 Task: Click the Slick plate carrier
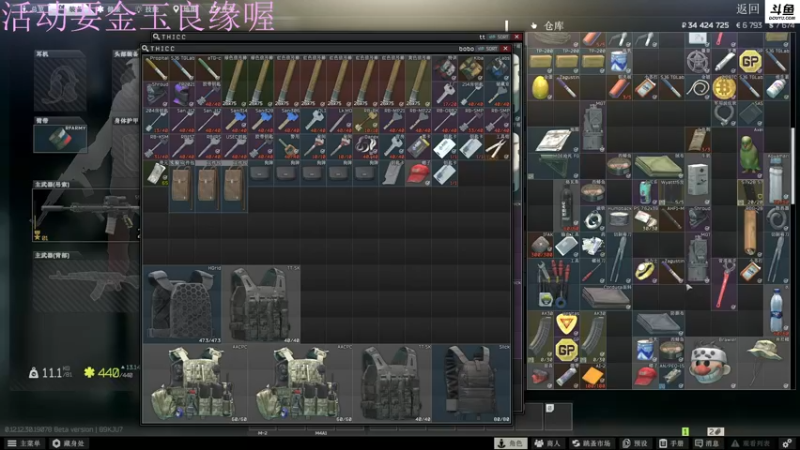(x=471, y=383)
